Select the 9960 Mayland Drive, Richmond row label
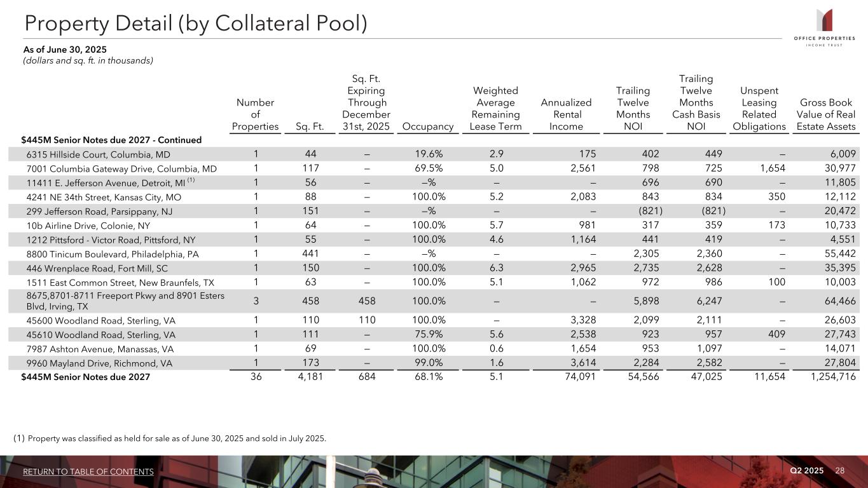The height and width of the screenshot is (488, 868). [101, 363]
